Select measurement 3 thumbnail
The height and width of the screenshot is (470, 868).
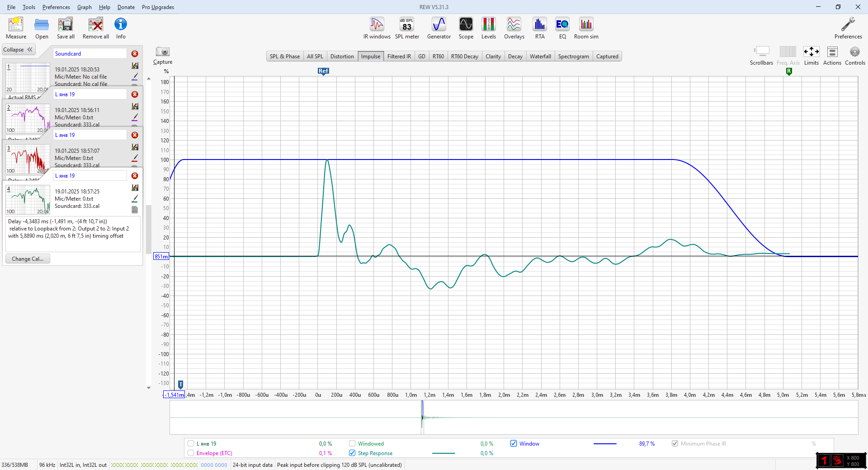[28, 159]
